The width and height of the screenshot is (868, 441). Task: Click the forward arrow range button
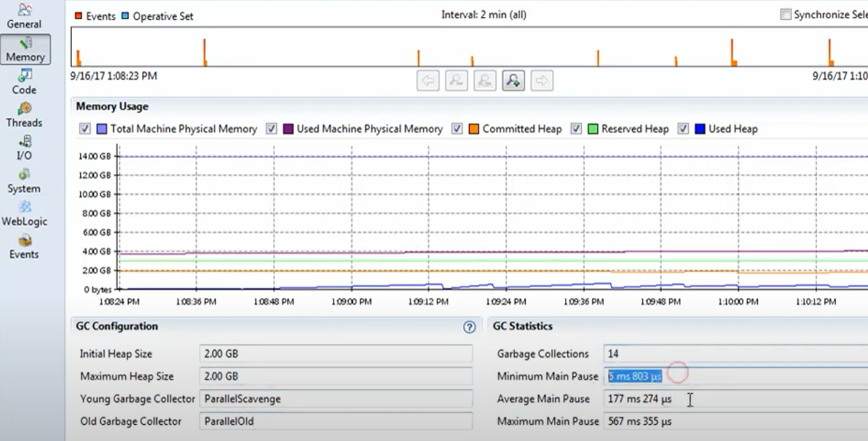click(542, 80)
